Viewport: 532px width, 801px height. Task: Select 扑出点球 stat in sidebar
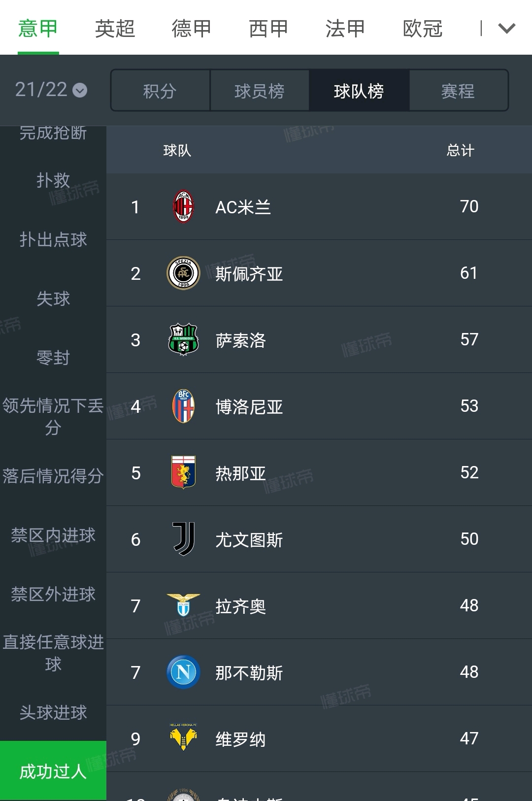(53, 239)
